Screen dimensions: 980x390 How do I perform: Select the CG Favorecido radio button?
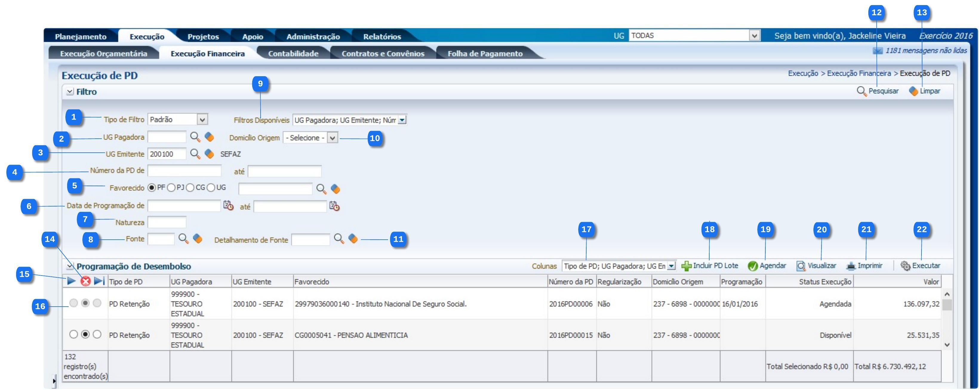tap(190, 188)
